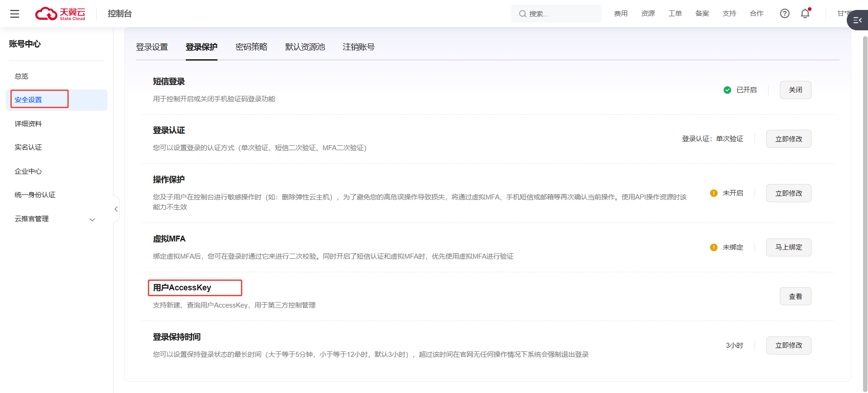This screenshot has width=868, height=393.
Task: Click 立即修改 for 操作保护
Action: (788, 193)
